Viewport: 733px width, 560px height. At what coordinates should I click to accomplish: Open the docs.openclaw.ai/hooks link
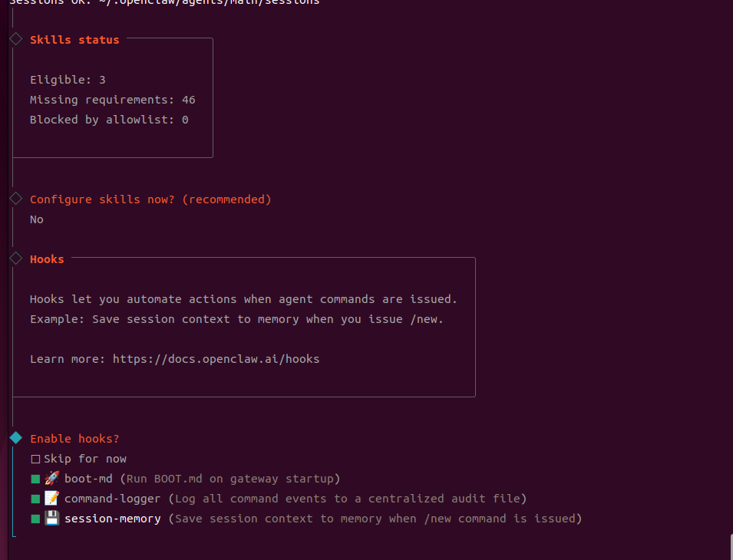[x=216, y=359]
